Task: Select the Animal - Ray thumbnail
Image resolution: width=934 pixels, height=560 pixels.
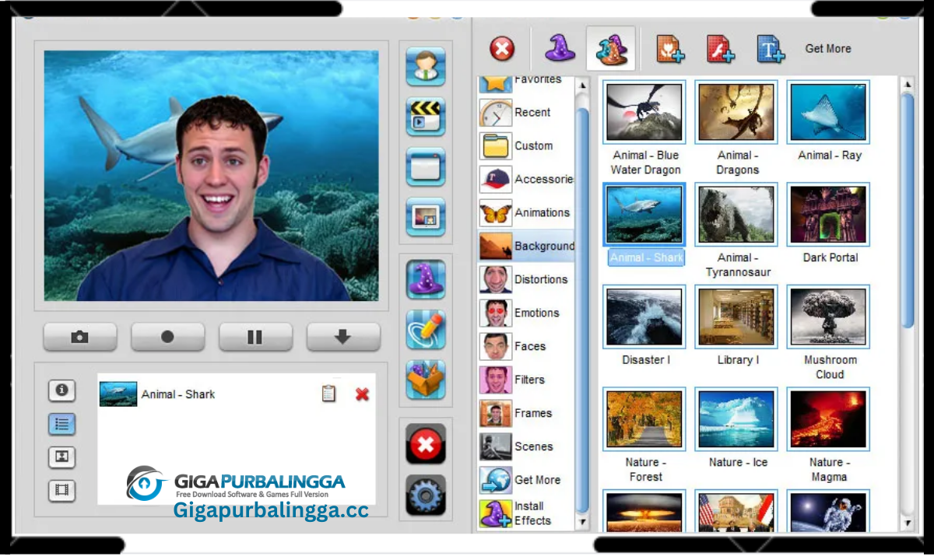Action: 828,112
